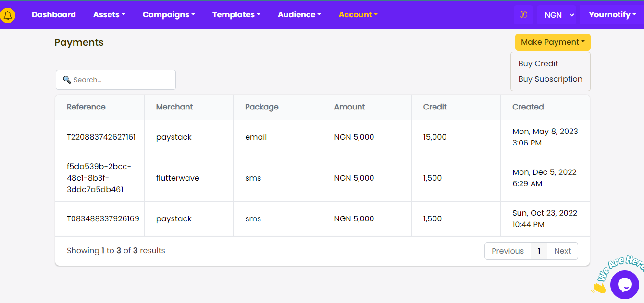Expand the Audience menu
This screenshot has height=303, width=644.
pos(299,15)
